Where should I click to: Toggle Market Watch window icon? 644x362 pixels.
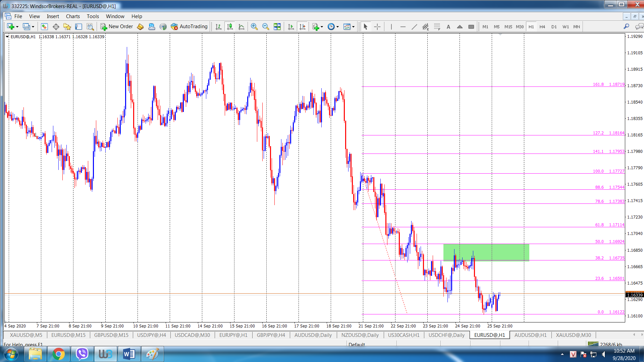pos(44,26)
